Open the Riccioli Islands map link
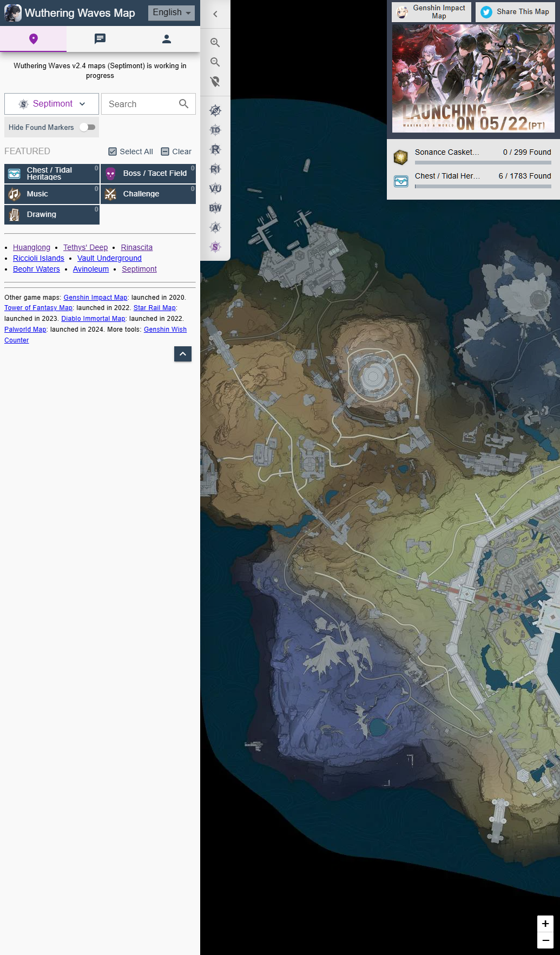Image resolution: width=560 pixels, height=955 pixels. click(38, 258)
